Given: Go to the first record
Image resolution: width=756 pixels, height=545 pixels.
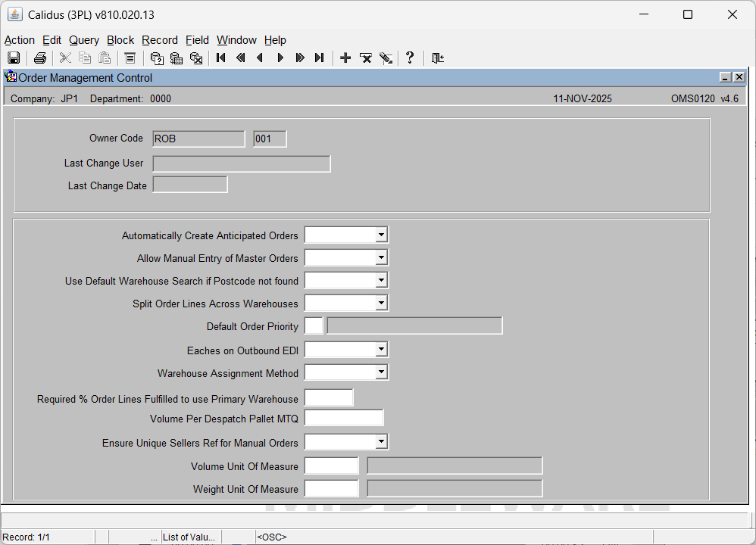Looking at the screenshot, I should tap(221, 58).
